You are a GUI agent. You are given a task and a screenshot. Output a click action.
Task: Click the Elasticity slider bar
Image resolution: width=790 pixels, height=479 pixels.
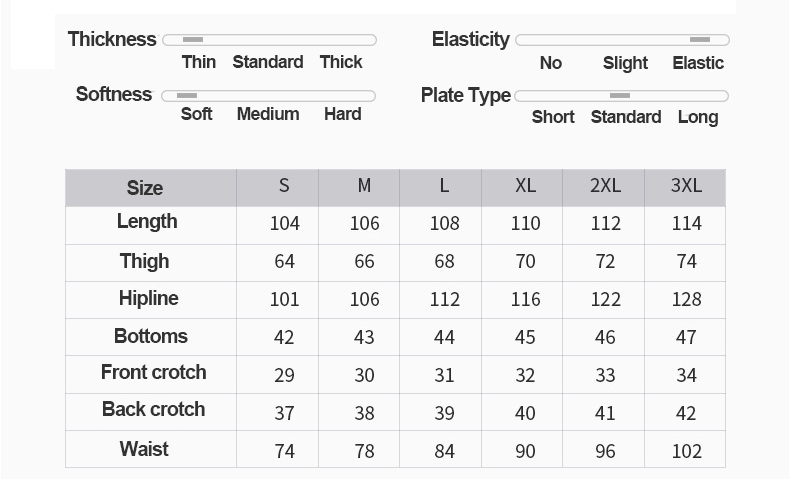coord(622,40)
